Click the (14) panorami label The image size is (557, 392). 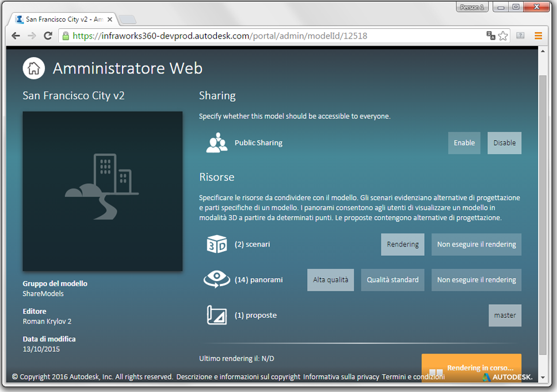(258, 280)
